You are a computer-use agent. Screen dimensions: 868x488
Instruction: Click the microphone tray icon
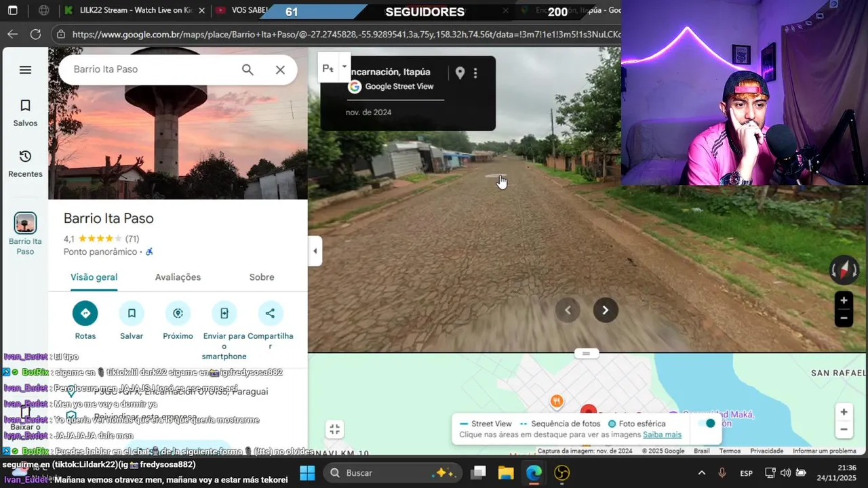(x=722, y=472)
